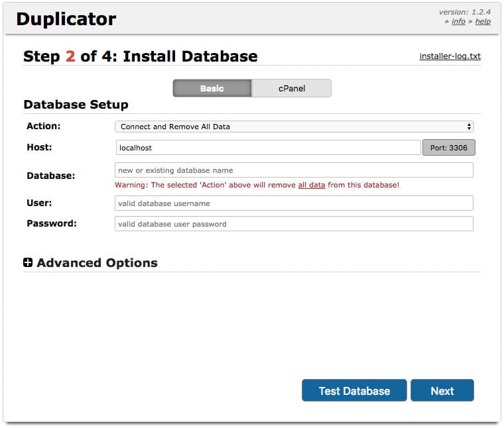Click the Test Database button
Viewport: 504px width, 428px height.
354,390
